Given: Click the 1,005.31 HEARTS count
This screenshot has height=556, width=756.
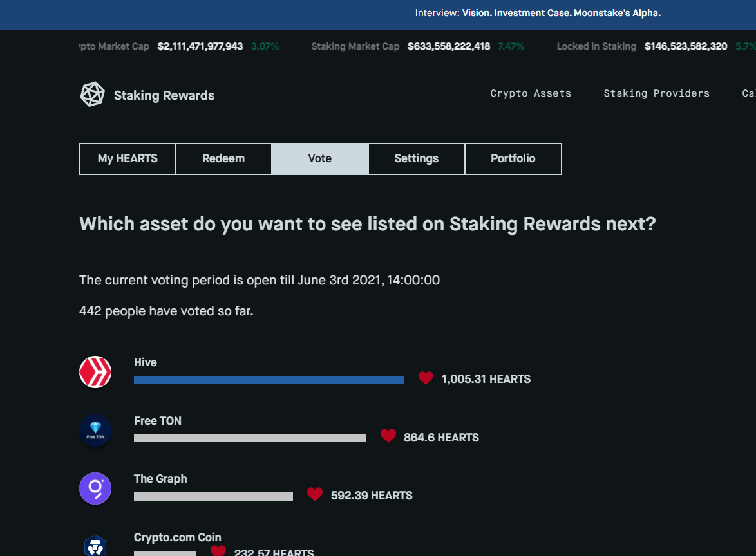Looking at the screenshot, I should [486, 379].
